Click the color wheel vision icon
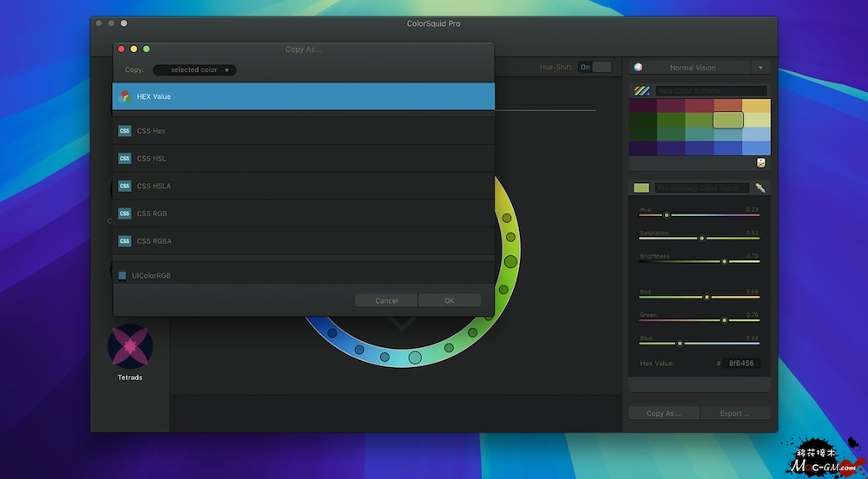This screenshot has height=479, width=868. pos(638,68)
